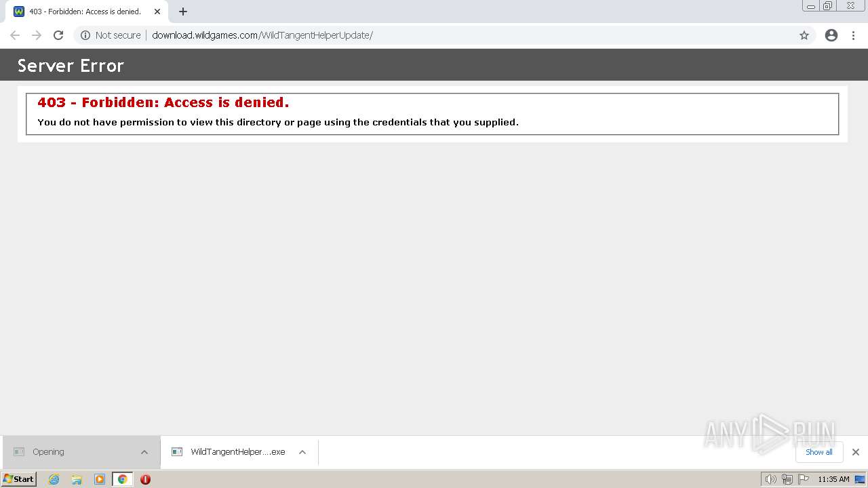Screen dimensions: 868x488
Task: Close the Chrome window
Action: [x=850, y=6]
